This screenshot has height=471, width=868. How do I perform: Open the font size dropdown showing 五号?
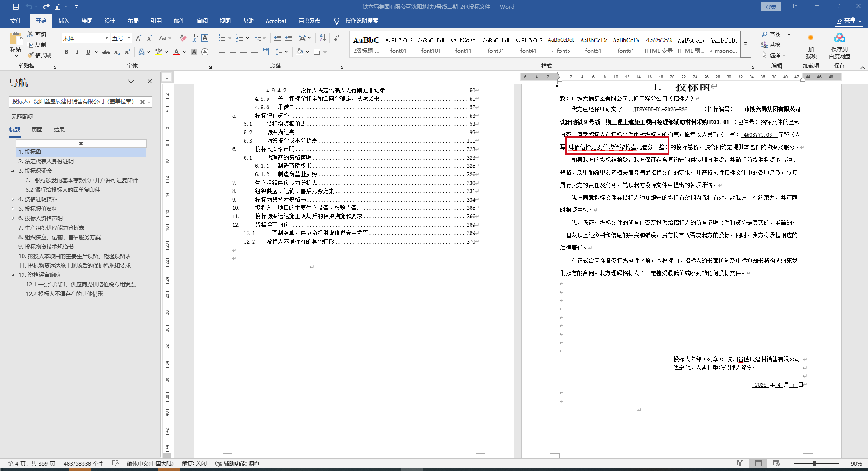129,38
